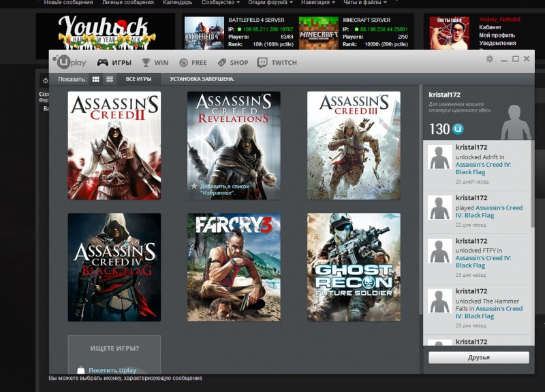545x392 pixels.
Task: Expand the Сообщество dropdown
Action: tap(221, 3)
